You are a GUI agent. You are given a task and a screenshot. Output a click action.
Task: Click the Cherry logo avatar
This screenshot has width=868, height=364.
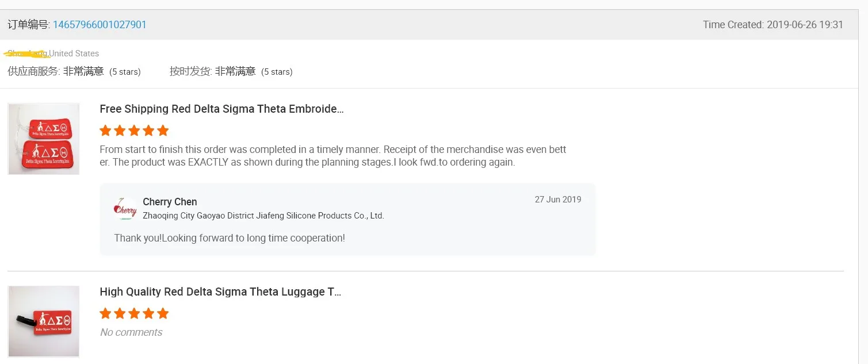[125, 209]
